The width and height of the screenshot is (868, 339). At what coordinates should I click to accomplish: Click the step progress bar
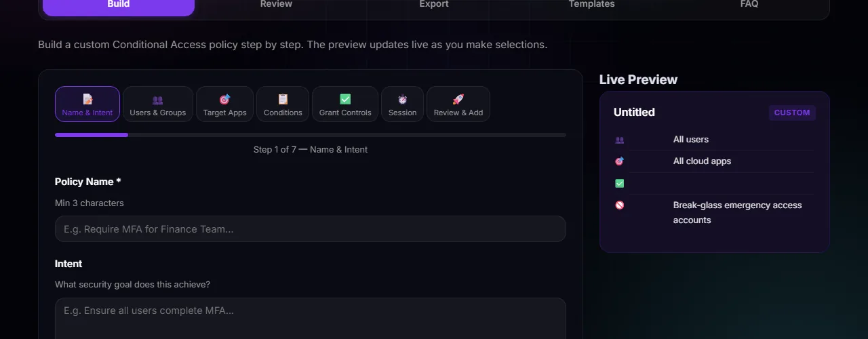pos(310,135)
